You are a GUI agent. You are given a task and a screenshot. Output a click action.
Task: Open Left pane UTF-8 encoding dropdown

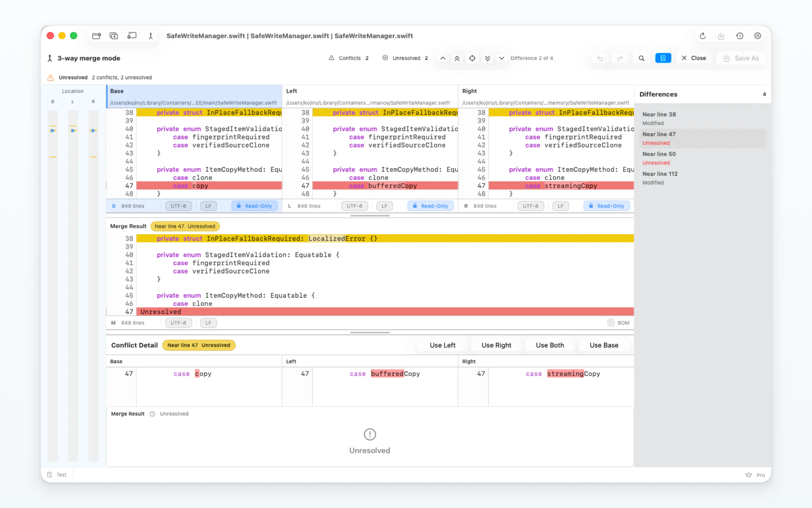coord(354,206)
